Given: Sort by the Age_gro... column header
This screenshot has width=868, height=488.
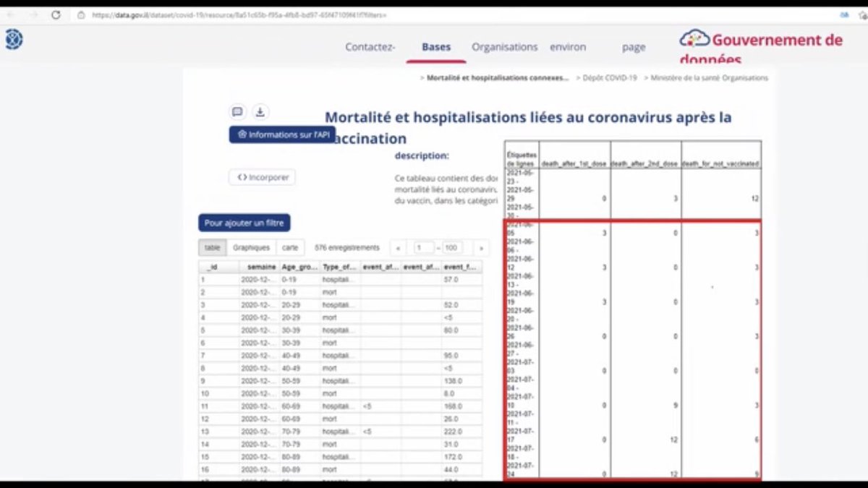Looking at the screenshot, I should click(x=299, y=267).
